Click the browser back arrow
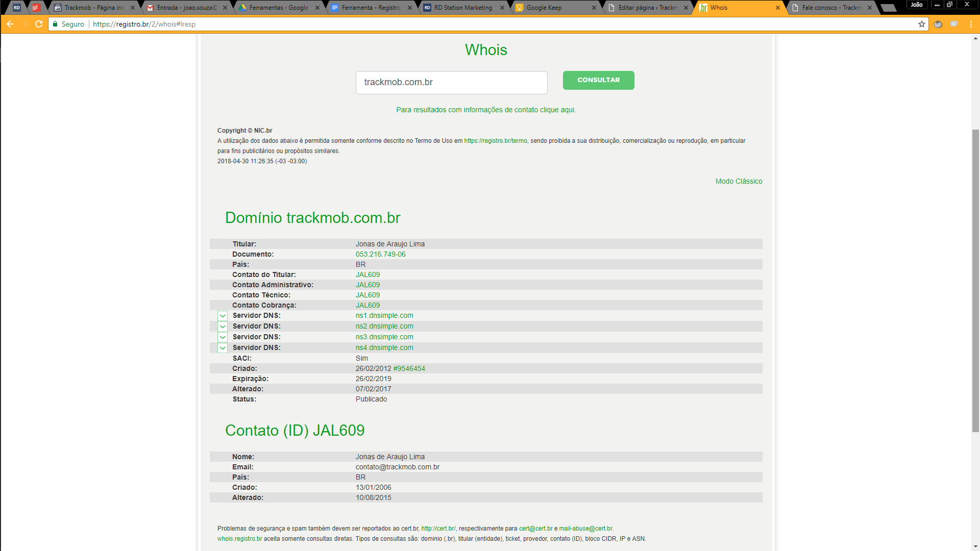This screenshot has height=551, width=980. tap(10, 24)
